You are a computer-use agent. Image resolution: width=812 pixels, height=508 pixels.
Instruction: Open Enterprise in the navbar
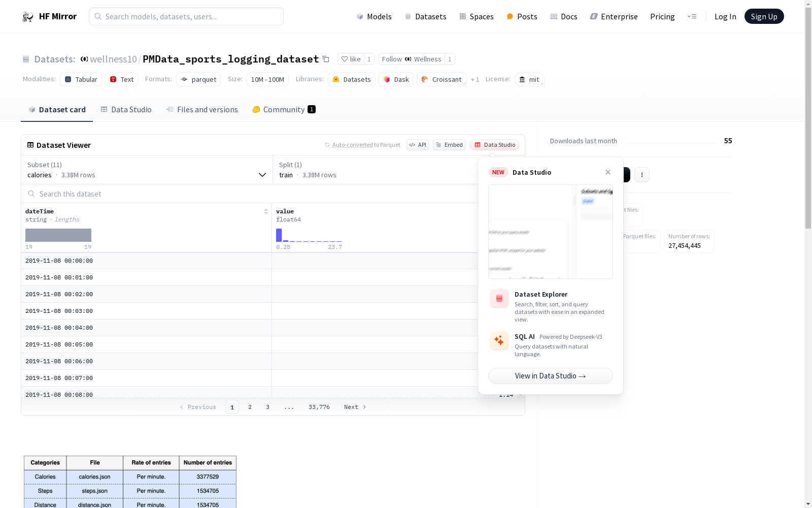pos(614,17)
